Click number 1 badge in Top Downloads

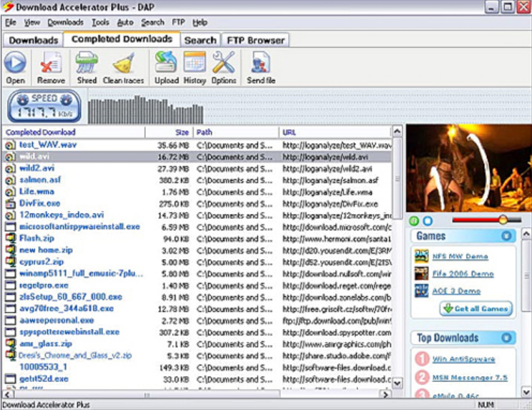click(423, 358)
